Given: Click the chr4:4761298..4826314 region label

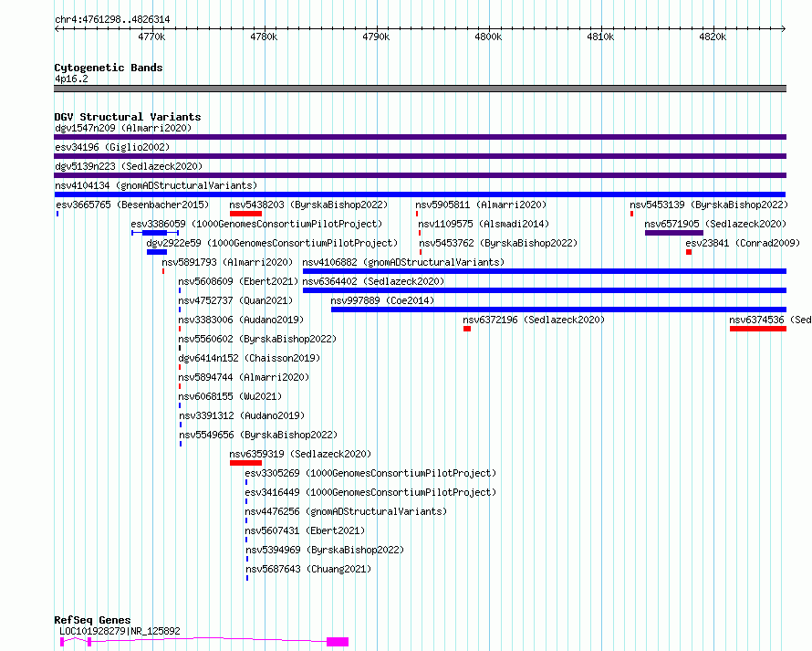Looking at the screenshot, I should [x=112, y=19].
